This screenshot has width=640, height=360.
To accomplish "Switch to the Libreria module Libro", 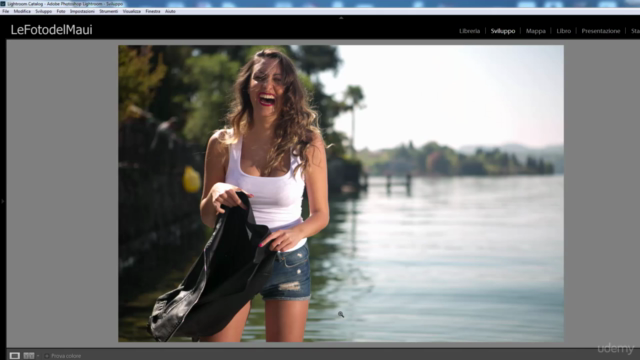I will [x=564, y=31].
